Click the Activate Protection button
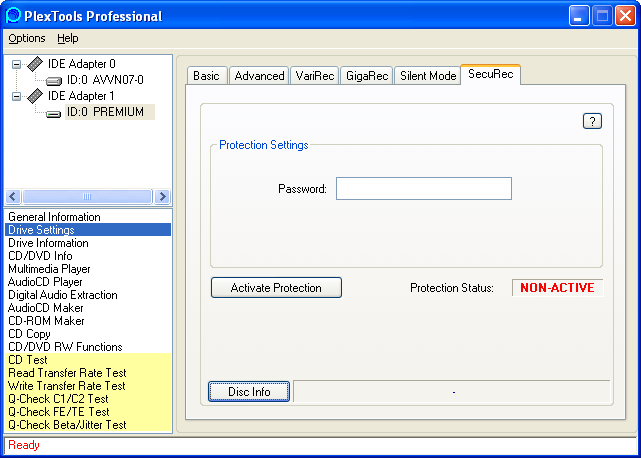 click(276, 287)
